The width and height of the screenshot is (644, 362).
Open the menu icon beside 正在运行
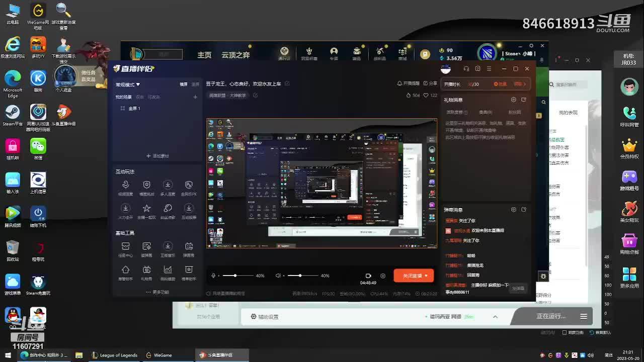click(584, 316)
